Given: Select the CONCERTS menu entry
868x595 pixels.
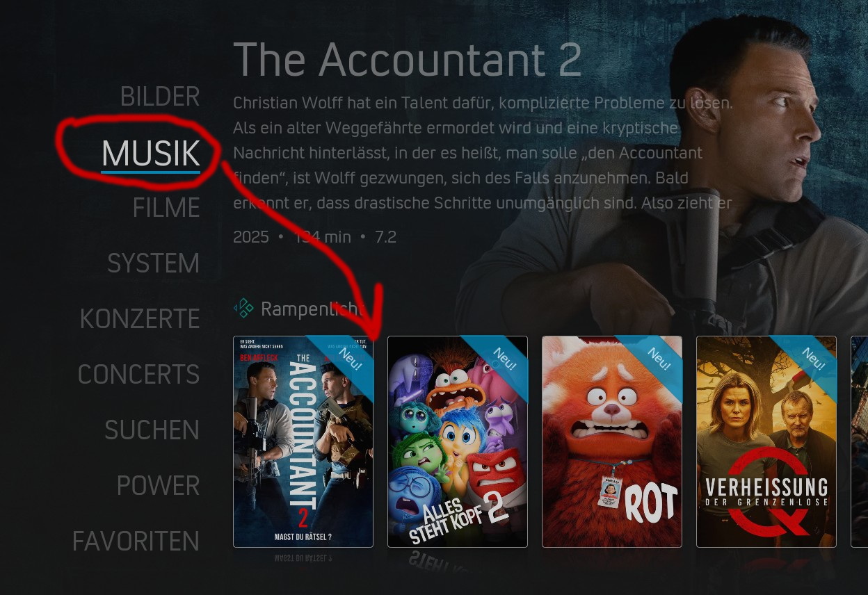Looking at the screenshot, I should pos(138,375).
